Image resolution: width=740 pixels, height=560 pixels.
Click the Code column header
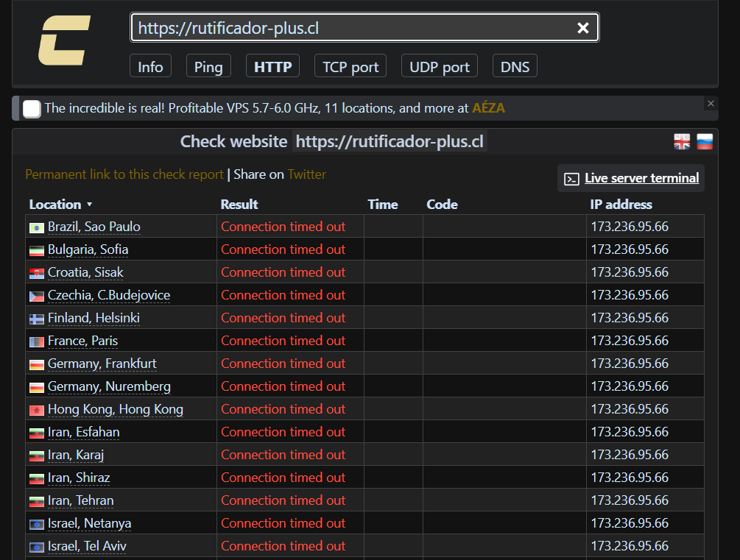click(443, 205)
